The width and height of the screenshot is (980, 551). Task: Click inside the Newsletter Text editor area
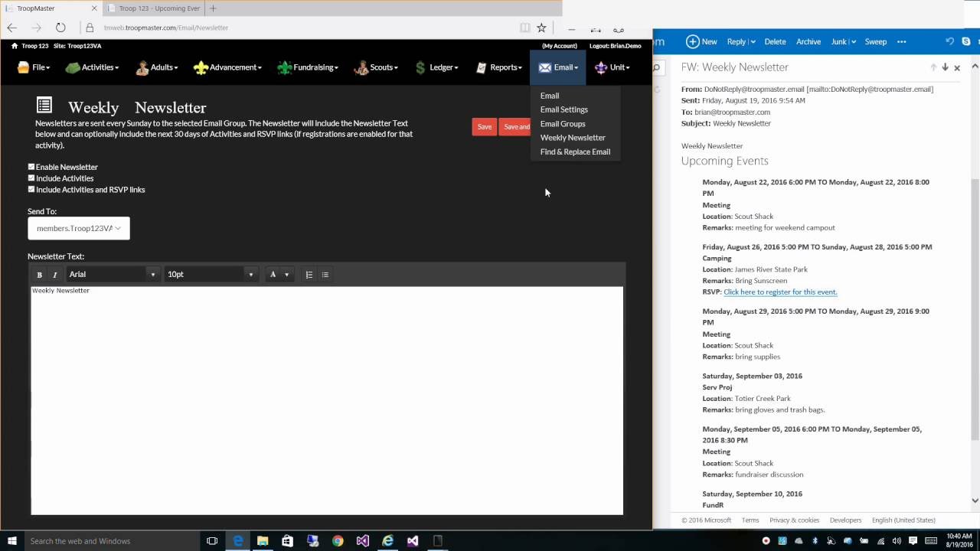327,400
